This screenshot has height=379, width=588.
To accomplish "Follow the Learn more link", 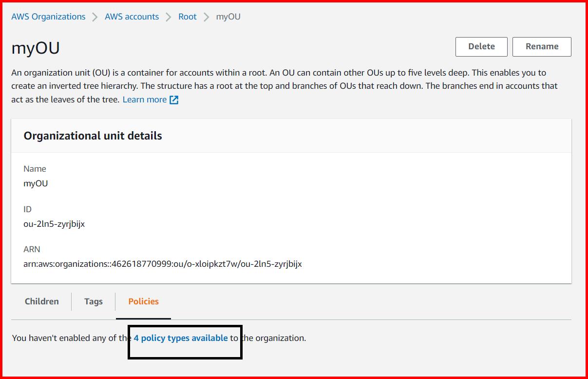I will pyautogui.click(x=144, y=100).
